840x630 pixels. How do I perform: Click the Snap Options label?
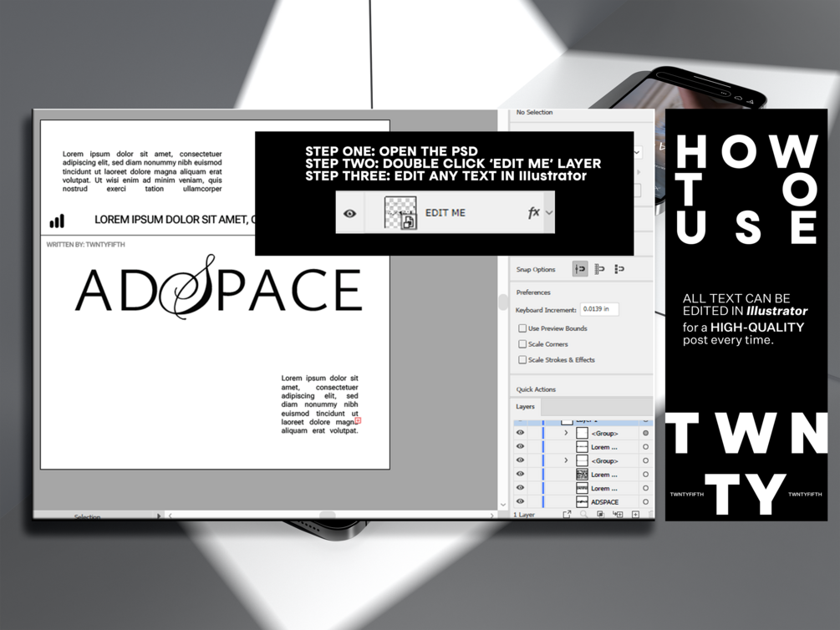click(x=536, y=270)
